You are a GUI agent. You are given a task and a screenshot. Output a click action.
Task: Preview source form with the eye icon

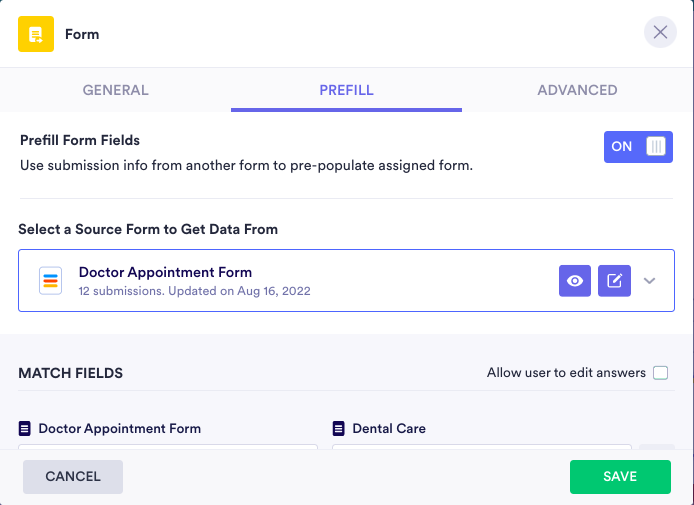[575, 281]
